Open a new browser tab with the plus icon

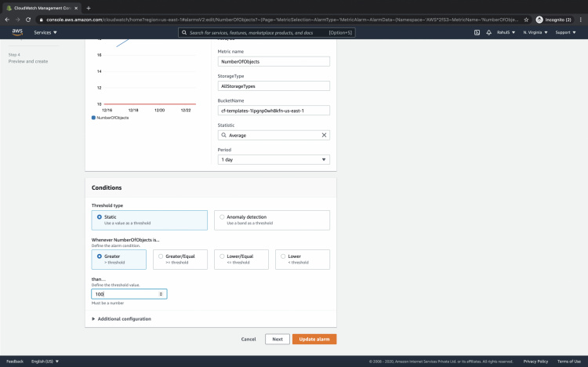89,7
